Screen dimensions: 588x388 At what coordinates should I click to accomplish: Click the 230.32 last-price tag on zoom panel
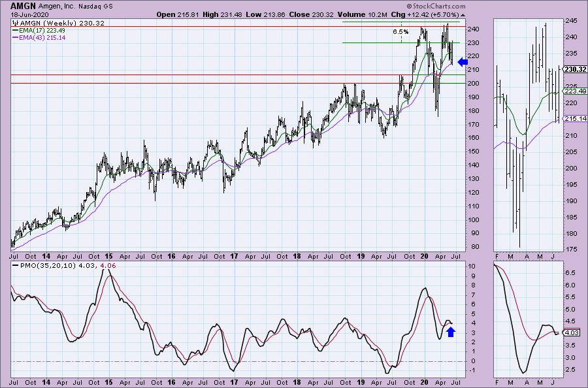[575, 69]
